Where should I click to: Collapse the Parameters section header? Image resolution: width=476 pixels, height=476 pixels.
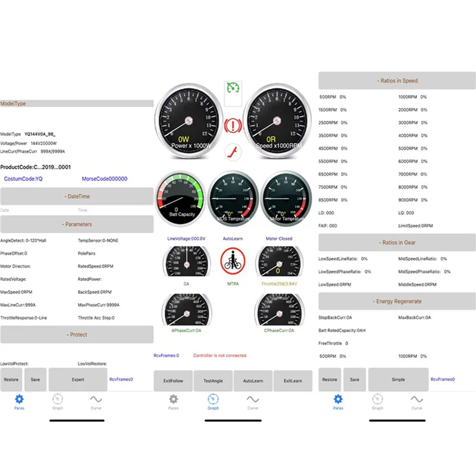point(77,224)
